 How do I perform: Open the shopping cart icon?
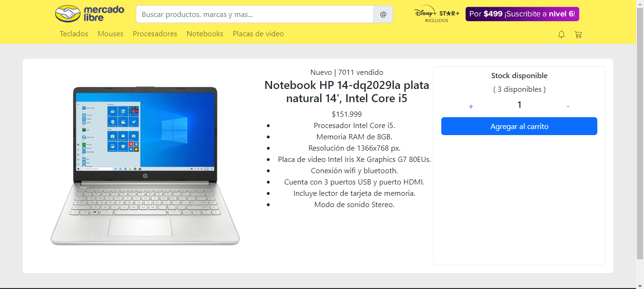pyautogui.click(x=578, y=34)
